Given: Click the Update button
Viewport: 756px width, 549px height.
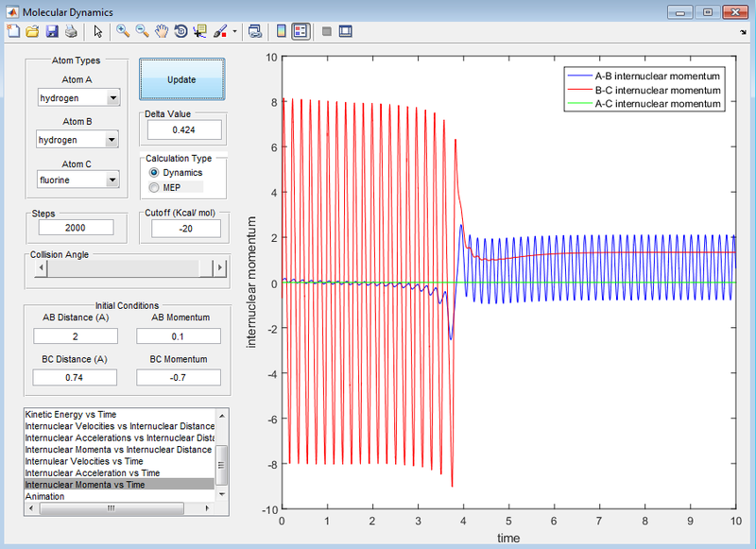Looking at the screenshot, I should click(x=181, y=79).
